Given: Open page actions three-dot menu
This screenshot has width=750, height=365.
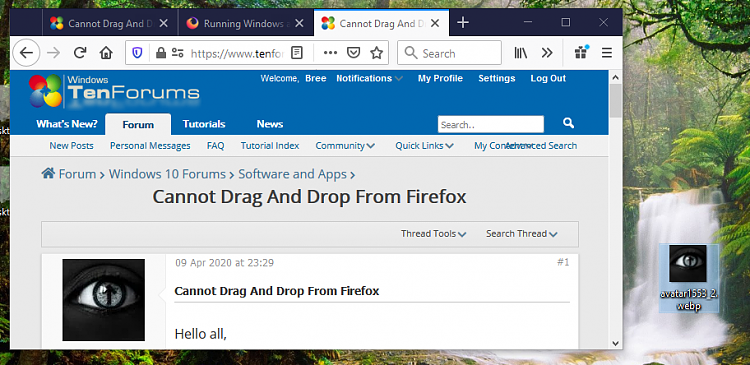Looking at the screenshot, I should pos(330,53).
